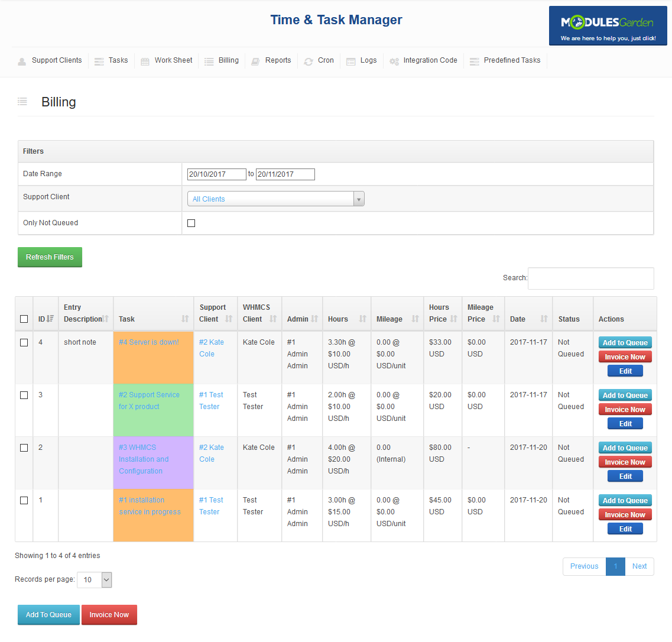Sort by WHMCS Client arrow icon
The image size is (672, 642).
point(273,319)
